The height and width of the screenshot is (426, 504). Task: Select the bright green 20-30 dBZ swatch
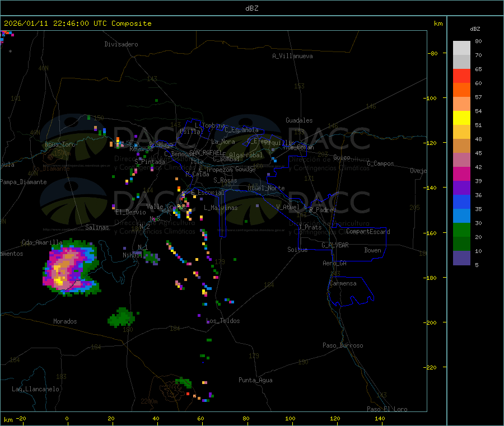[x=461, y=230]
